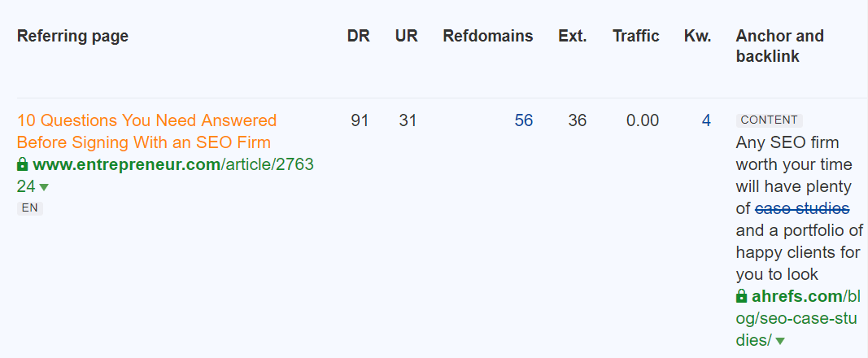Click the struck-through 'case studies' anchor text
Screen dimensions: 868x358
(802, 208)
